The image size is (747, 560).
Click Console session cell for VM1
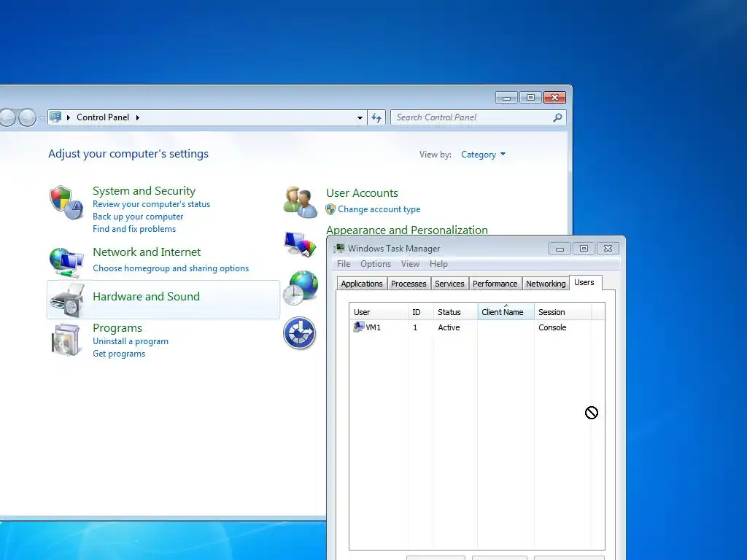[552, 327]
